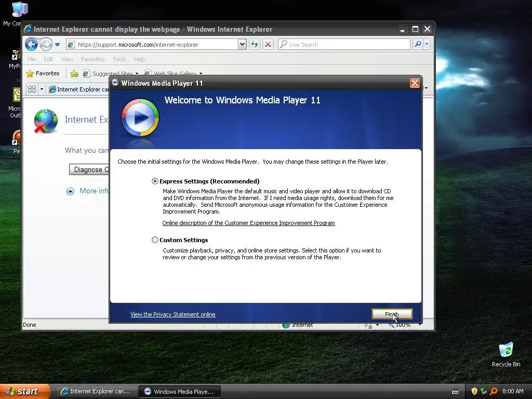This screenshot has height=399, width=532.
Task: Open the View menu in Internet Explorer
Action: (67, 59)
